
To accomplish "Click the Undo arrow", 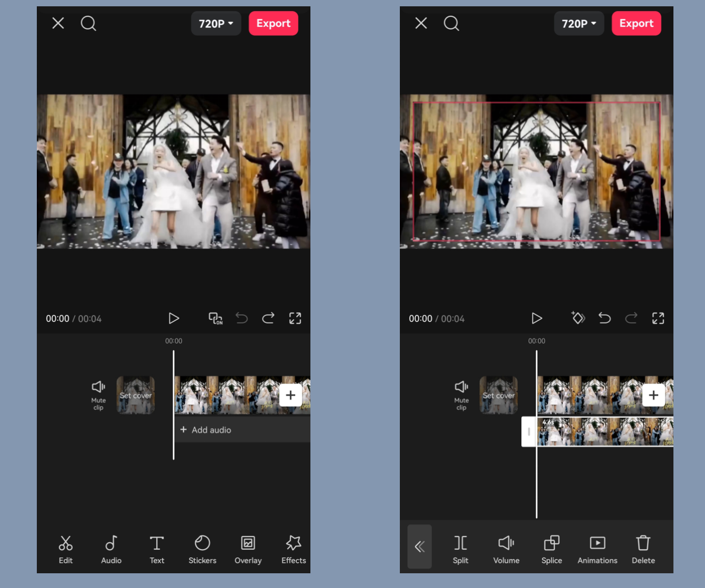I will coord(241,318).
